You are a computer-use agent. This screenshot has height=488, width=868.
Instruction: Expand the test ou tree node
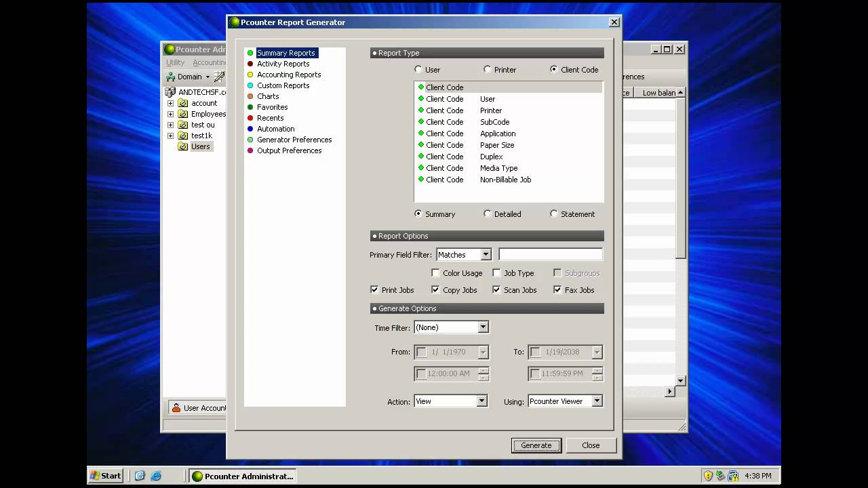pos(170,125)
